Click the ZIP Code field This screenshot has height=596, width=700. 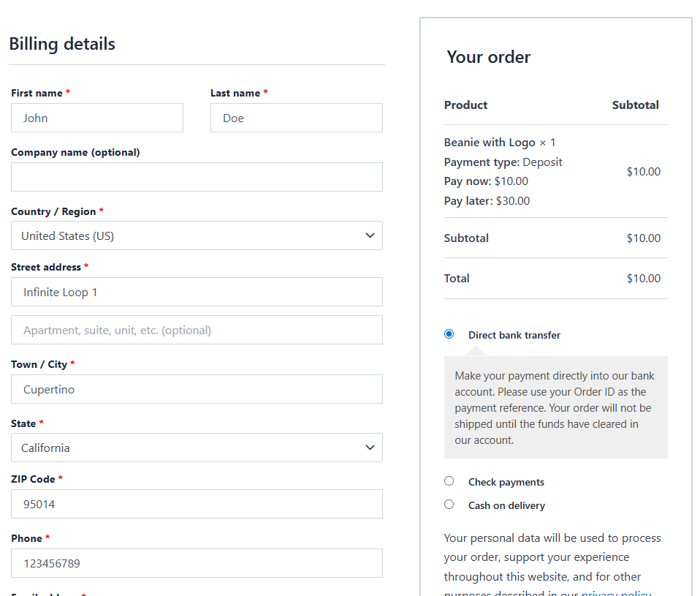(197, 504)
